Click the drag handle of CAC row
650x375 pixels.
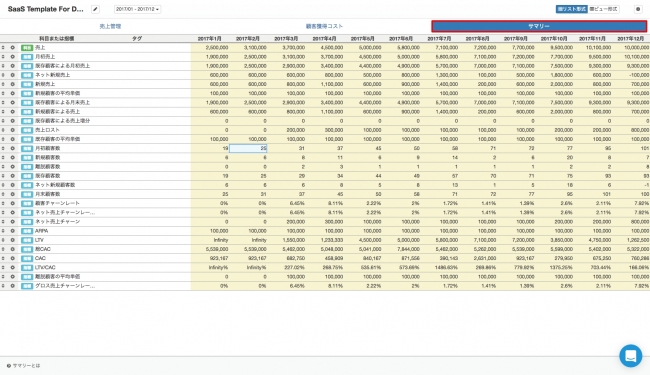pyautogui.click(x=3, y=258)
